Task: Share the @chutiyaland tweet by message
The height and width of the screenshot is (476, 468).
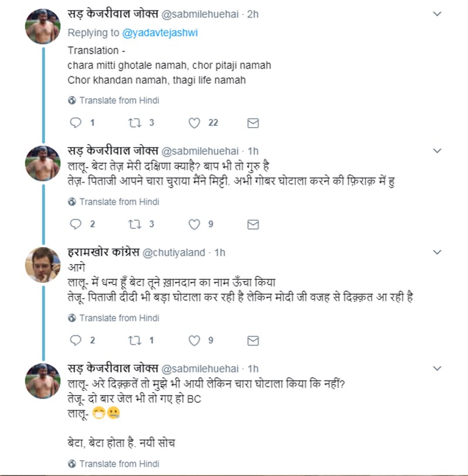Action: tap(253, 340)
